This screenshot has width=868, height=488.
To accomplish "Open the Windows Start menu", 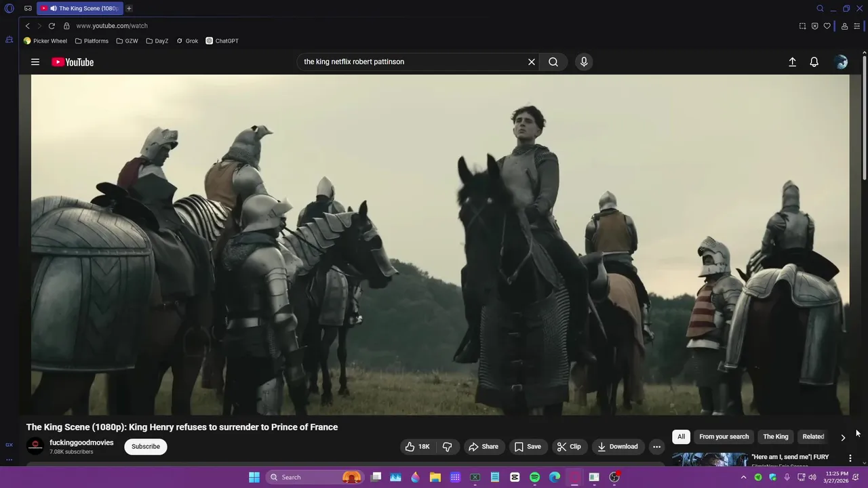I will [254, 477].
